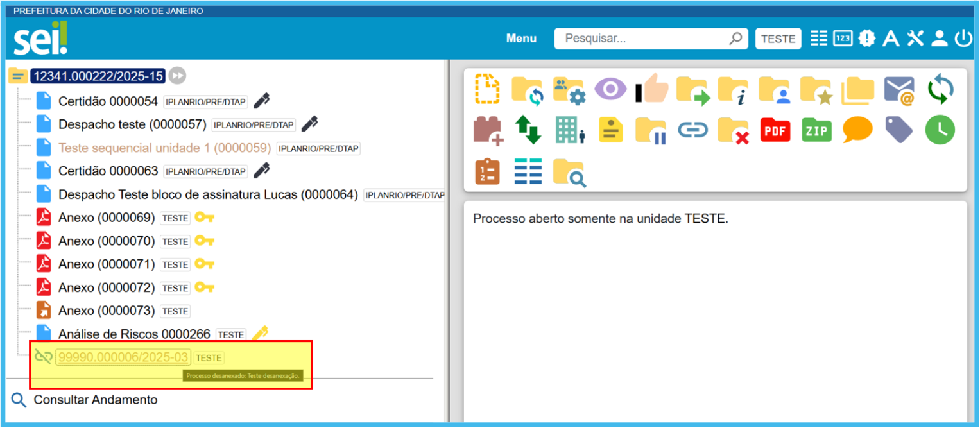Open the Menu in header

point(521,39)
